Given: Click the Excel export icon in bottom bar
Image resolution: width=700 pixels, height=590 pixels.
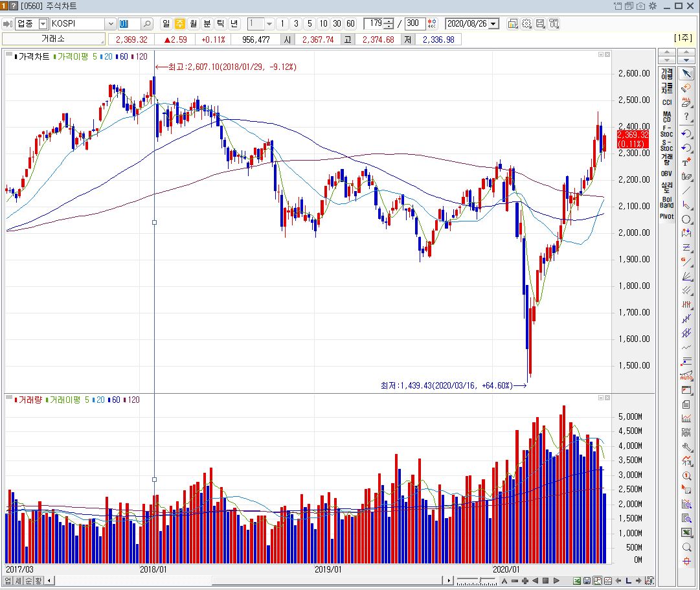Looking at the screenshot, I should (577, 581).
